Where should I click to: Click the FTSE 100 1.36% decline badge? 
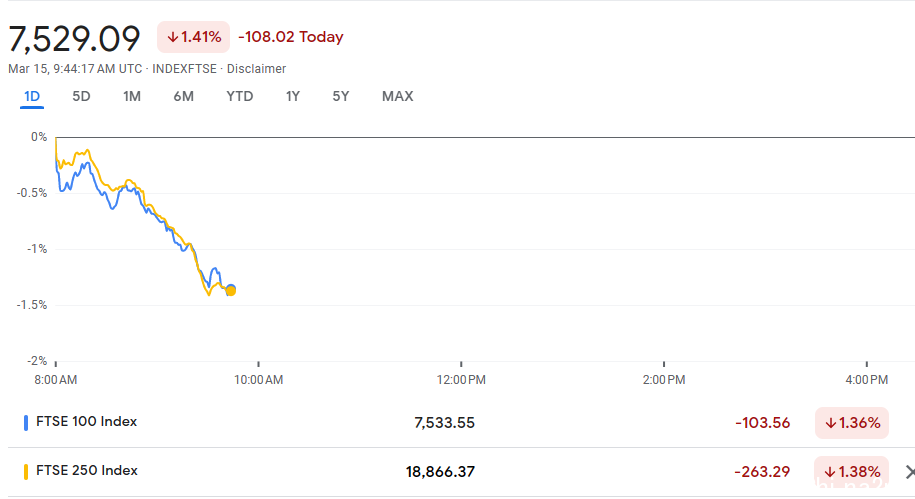[851, 423]
